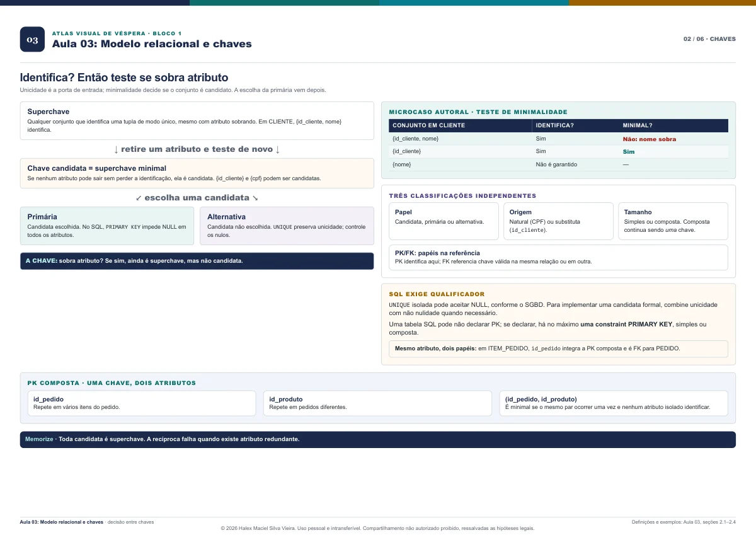Screen dimensions: 756x535
Task: Click the "Superchave" card heading
Action: [x=49, y=112]
